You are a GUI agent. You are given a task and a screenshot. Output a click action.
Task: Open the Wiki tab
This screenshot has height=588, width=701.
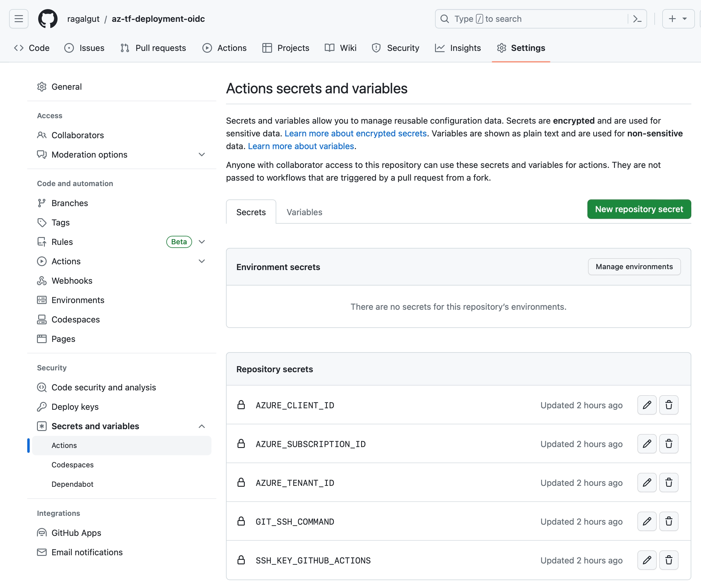coord(341,48)
